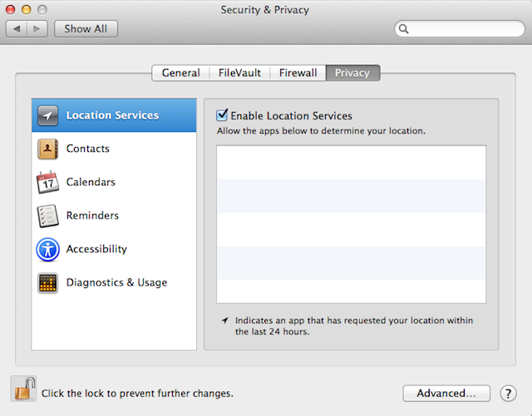The width and height of the screenshot is (532, 416).
Task: Close the Security & Privacy window
Action: [x=11, y=9]
